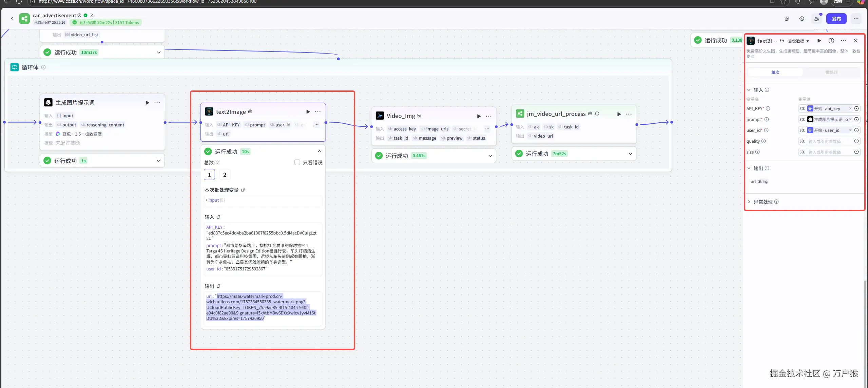
Task: Collapse the text2Image 运行成功 result panel
Action: (319, 151)
